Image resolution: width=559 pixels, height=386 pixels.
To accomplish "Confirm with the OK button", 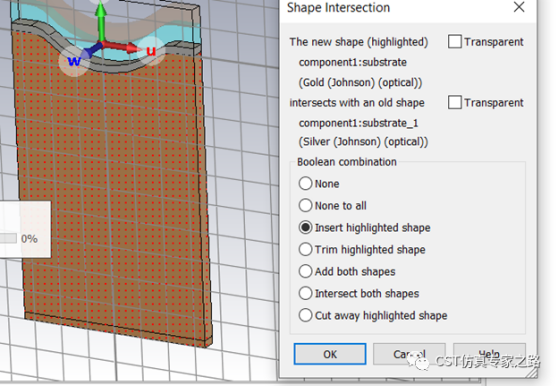I will pyautogui.click(x=330, y=354).
